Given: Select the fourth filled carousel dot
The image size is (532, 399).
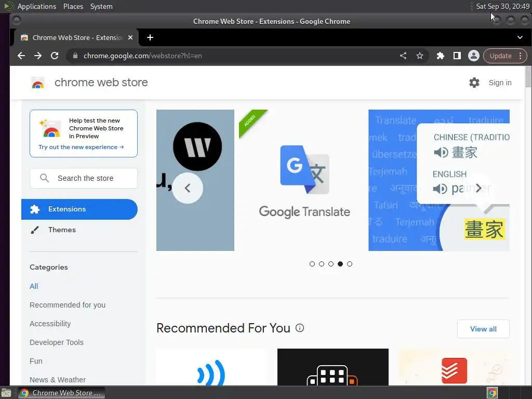Looking at the screenshot, I should click(340, 264).
